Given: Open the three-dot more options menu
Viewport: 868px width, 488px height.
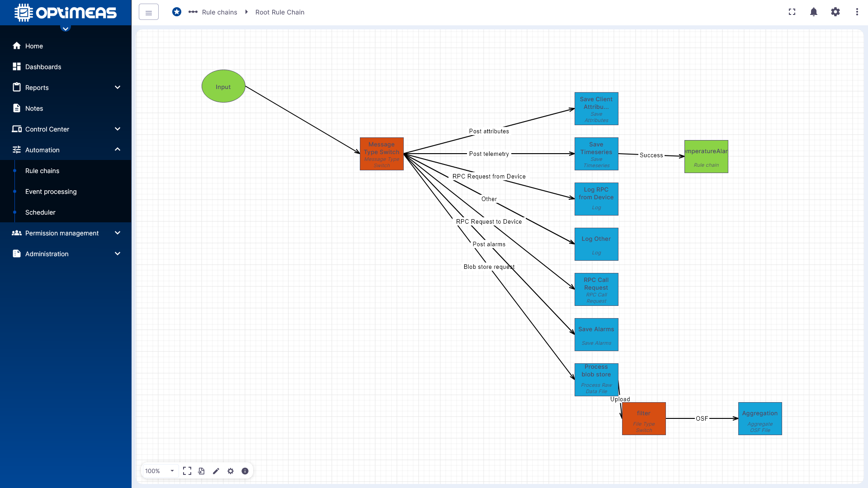Looking at the screenshot, I should tap(857, 12).
